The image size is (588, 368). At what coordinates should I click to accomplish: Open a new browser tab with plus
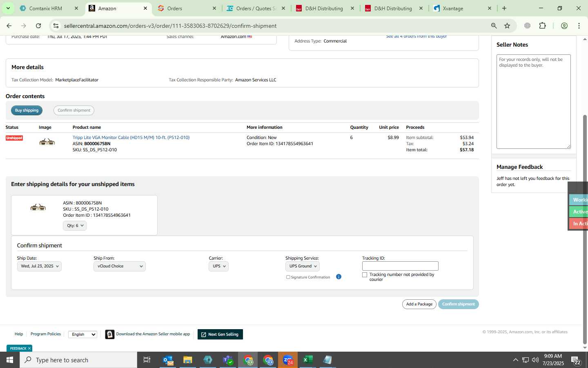click(x=504, y=8)
